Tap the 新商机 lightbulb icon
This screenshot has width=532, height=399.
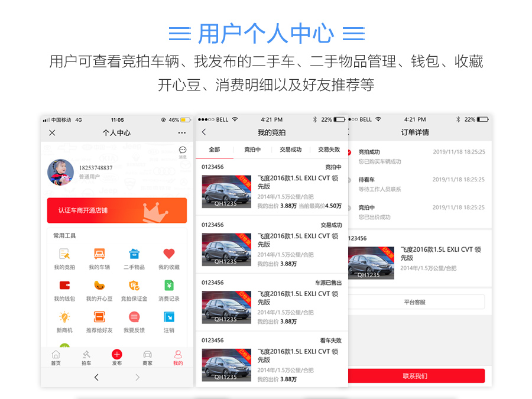64,317
